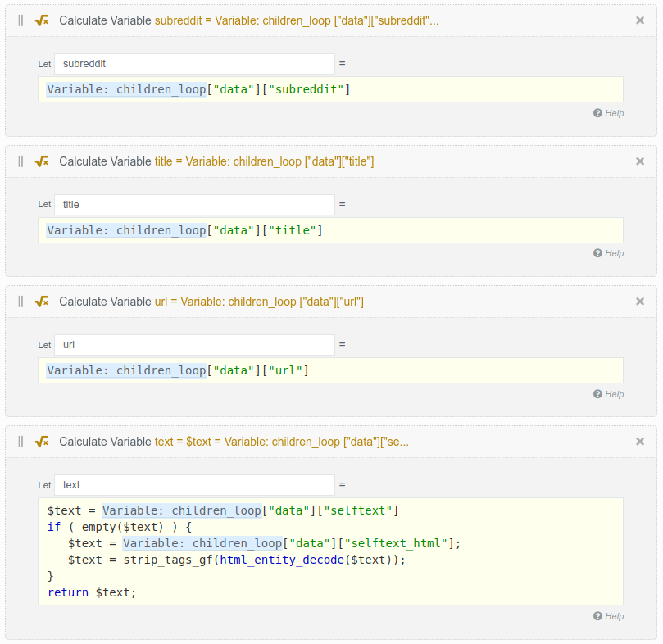
Task: Click the title formula editor box
Action: (x=330, y=230)
